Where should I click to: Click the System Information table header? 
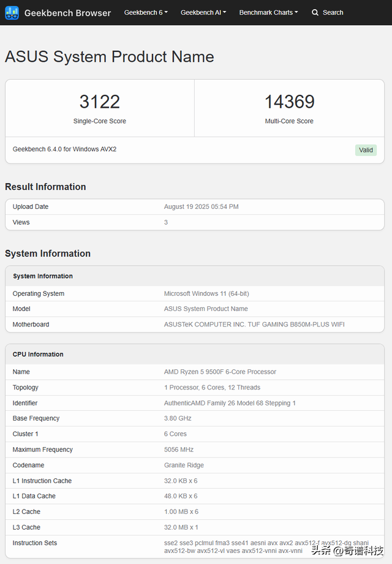tap(43, 276)
